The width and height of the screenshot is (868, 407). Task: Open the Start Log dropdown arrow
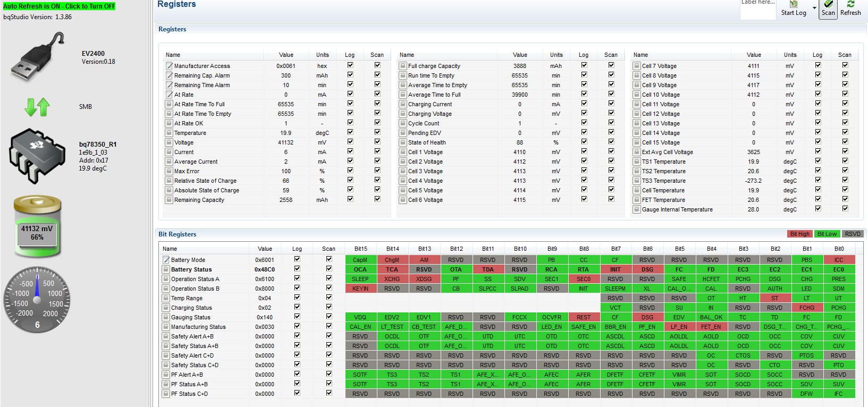tap(814, 8)
